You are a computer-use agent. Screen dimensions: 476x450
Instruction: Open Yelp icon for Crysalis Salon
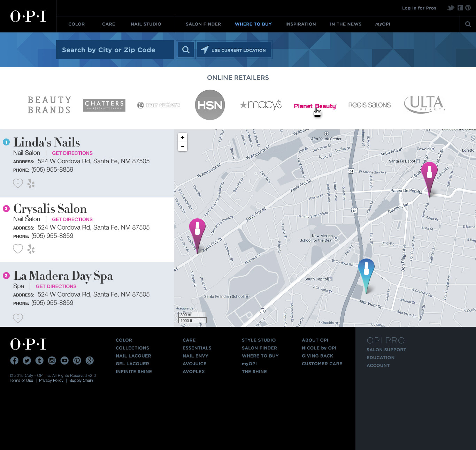click(31, 249)
